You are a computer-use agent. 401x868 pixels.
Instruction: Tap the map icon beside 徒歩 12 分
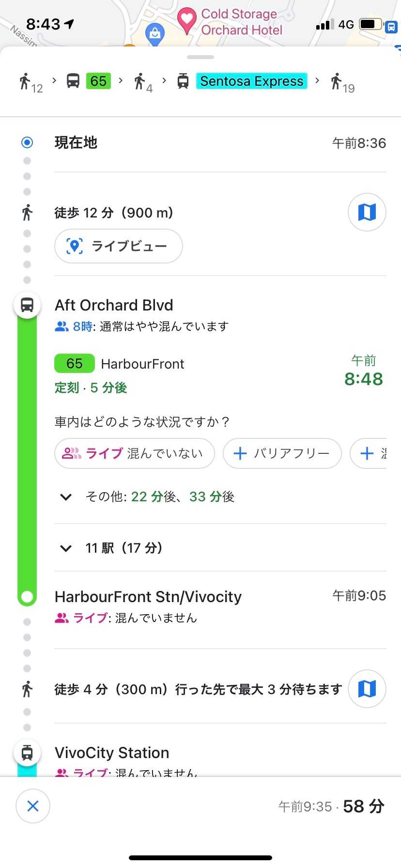pyautogui.click(x=367, y=212)
